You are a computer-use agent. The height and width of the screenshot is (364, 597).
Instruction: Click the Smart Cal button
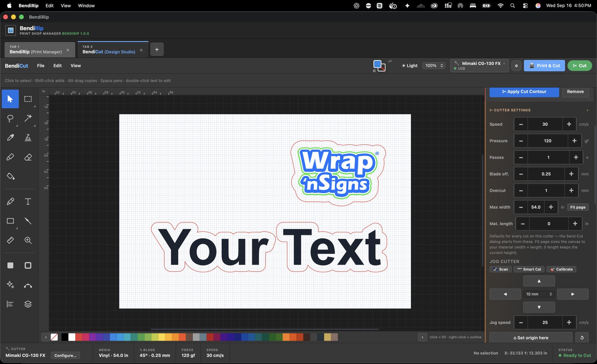(x=529, y=269)
